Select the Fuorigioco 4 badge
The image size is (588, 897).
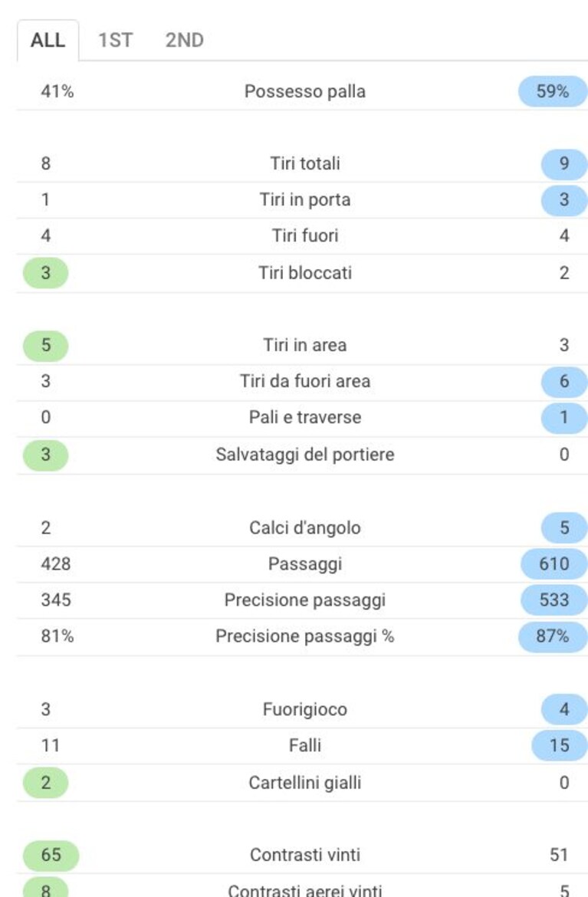point(564,709)
